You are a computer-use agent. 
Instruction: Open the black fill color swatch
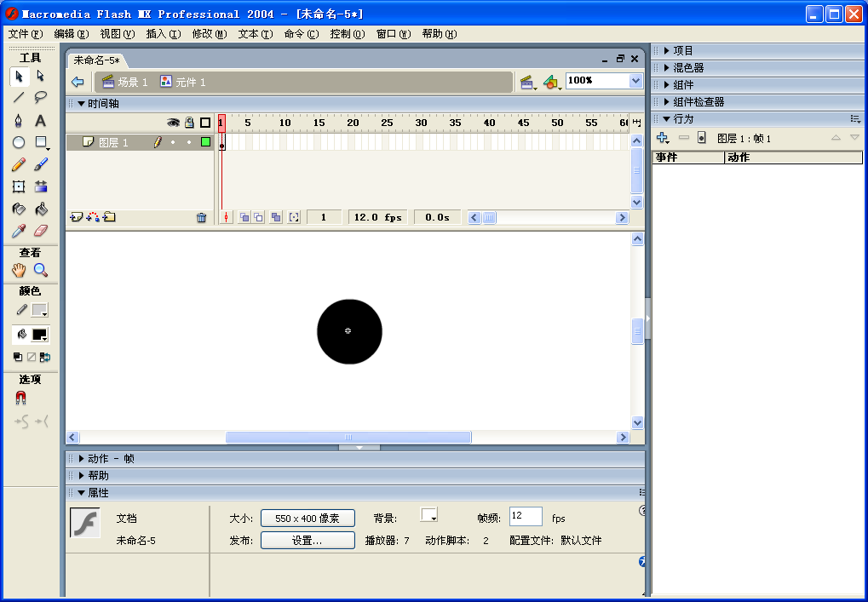click(39, 335)
